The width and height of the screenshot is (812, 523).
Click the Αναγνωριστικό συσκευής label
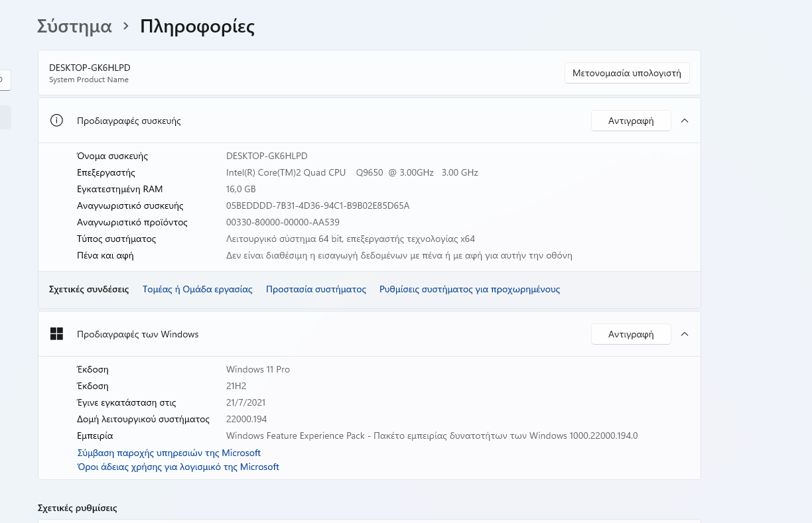pos(131,205)
